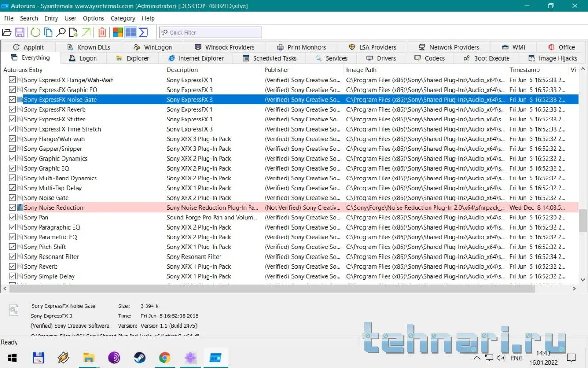Click the Open file toolbar icon
Screen dimensions: 588x368
click(x=6, y=32)
